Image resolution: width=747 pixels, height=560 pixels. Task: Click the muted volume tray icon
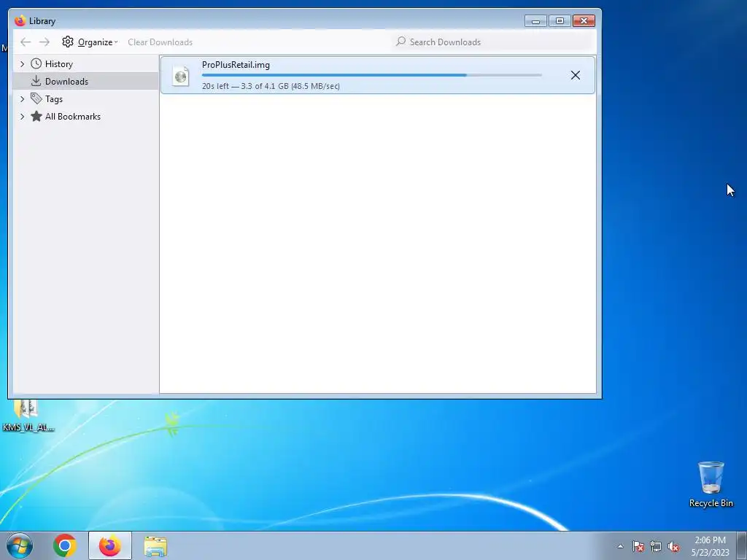click(673, 546)
